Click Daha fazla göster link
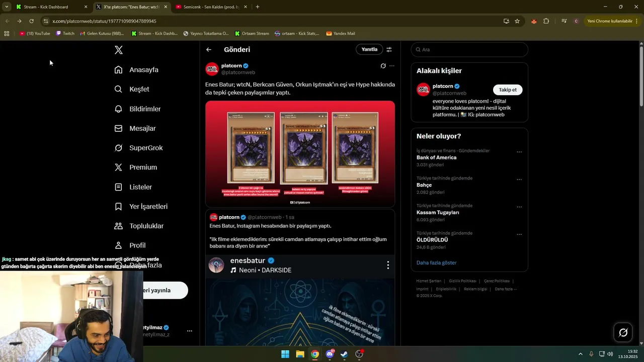 pos(436,262)
